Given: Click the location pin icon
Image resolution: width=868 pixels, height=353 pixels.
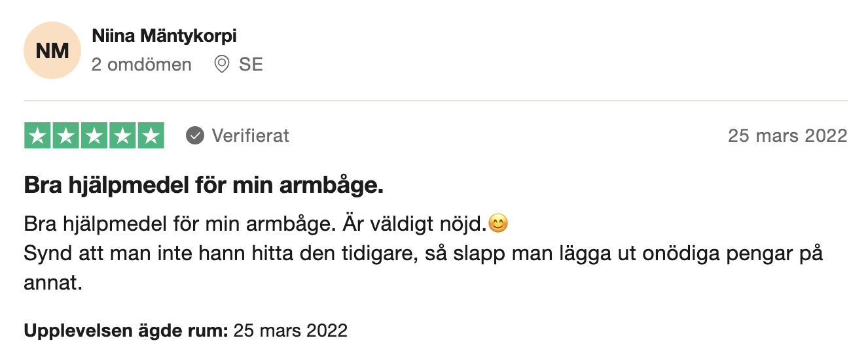Looking at the screenshot, I should [222, 65].
